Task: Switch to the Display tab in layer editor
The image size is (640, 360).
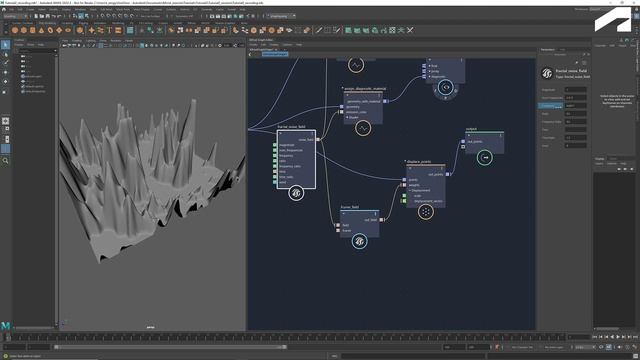Action: point(599,158)
